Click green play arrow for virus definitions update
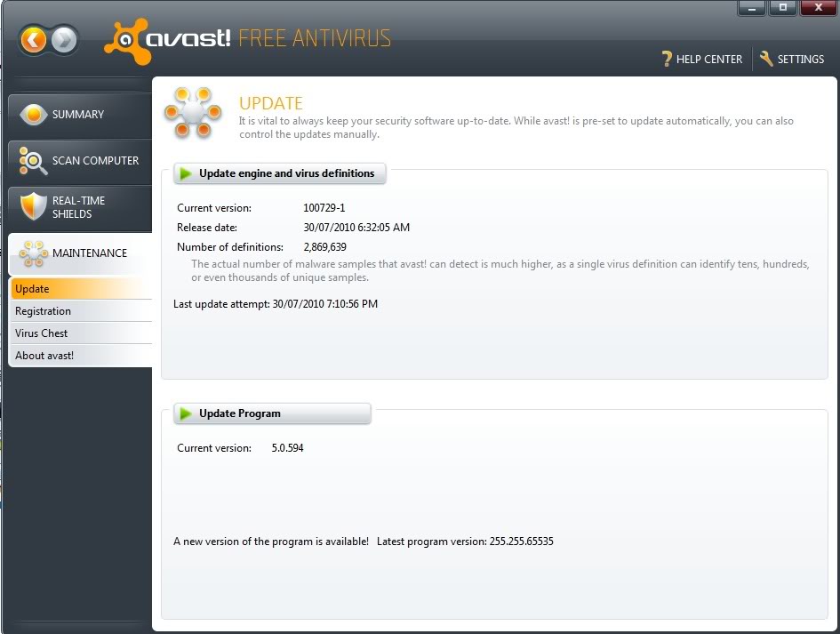Image resolution: width=840 pixels, height=634 pixels. (x=186, y=173)
